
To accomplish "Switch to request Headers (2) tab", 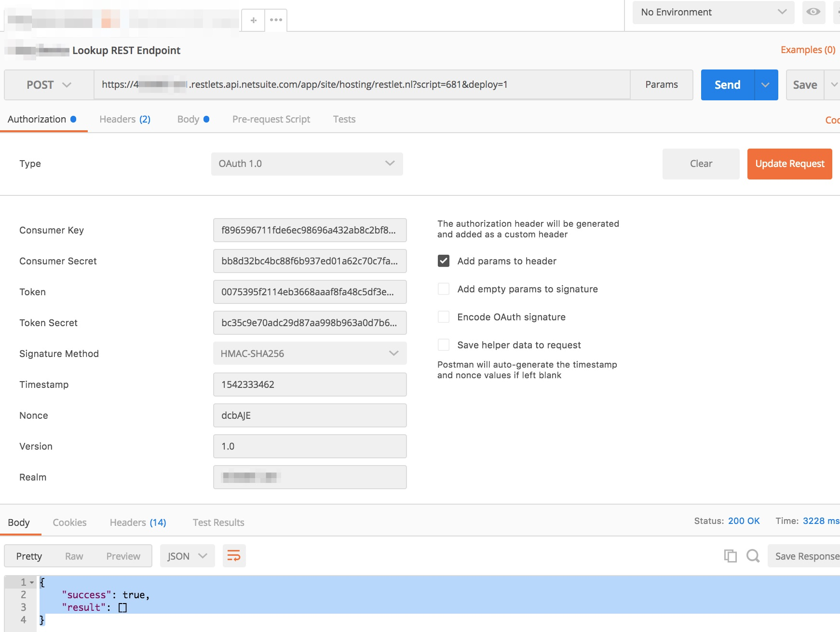I will coord(125,119).
